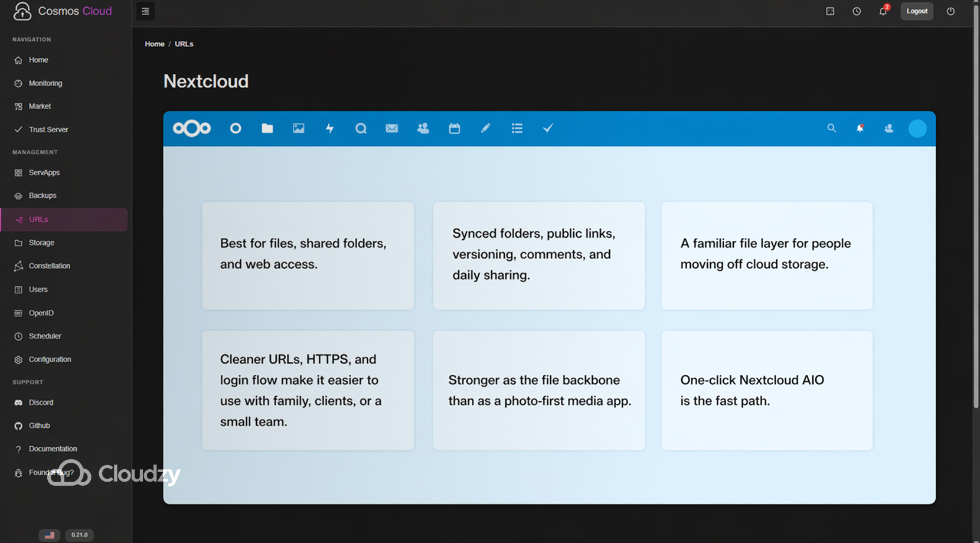Open the Photos app icon

coord(298,128)
